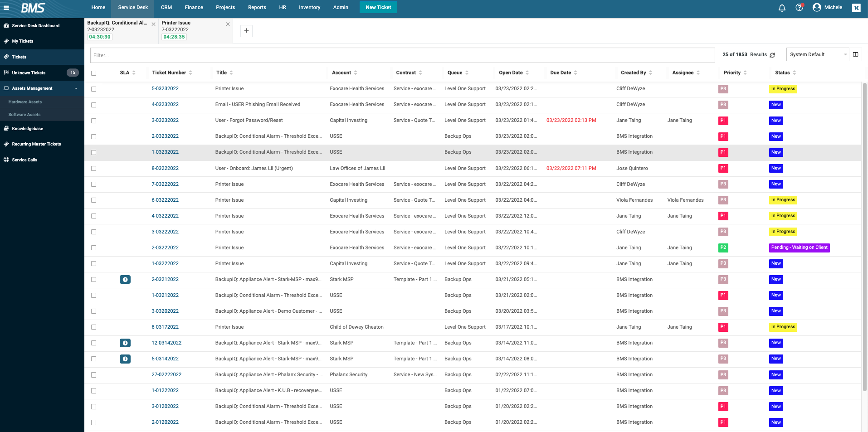This screenshot has height=432, width=868.
Task: Open the notifications bell icon
Action: [x=782, y=8]
